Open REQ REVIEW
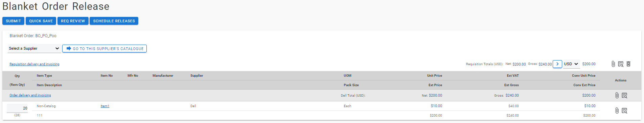 point(73,21)
